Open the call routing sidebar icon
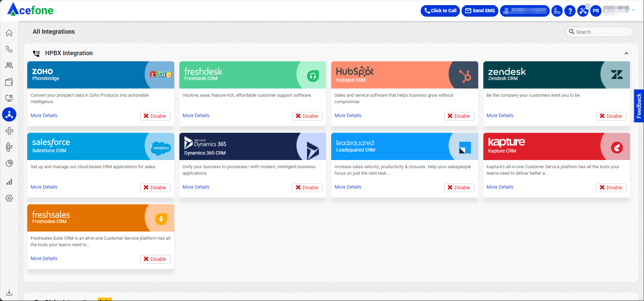 (9, 147)
